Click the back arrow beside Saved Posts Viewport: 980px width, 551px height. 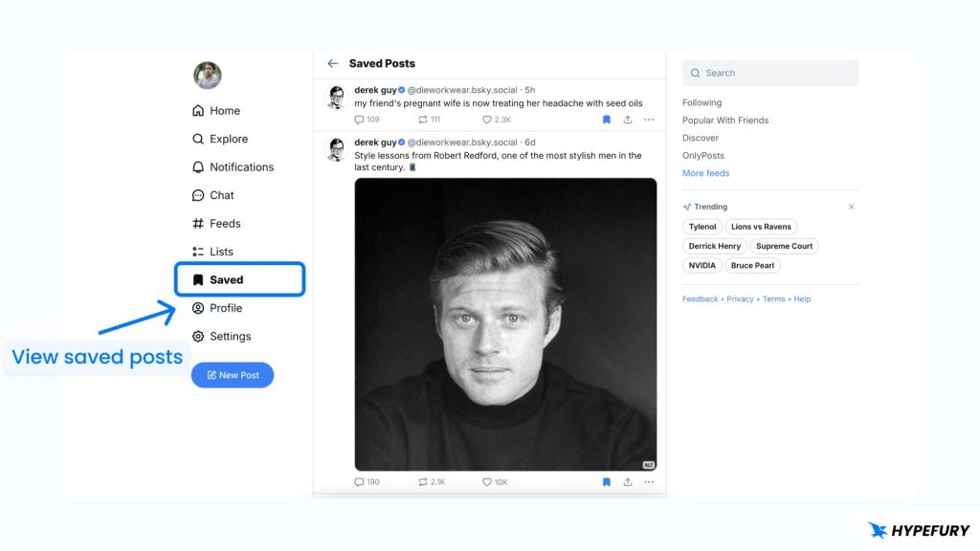coord(333,64)
